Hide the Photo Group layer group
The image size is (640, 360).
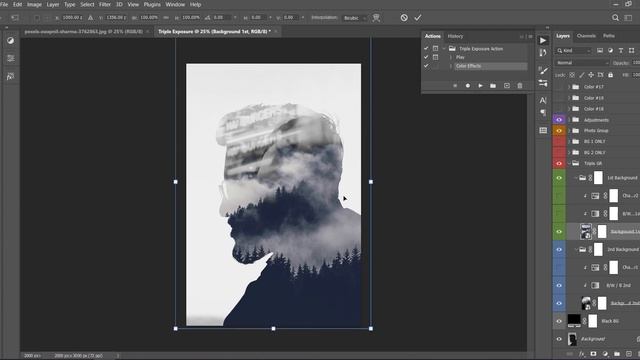[559, 131]
